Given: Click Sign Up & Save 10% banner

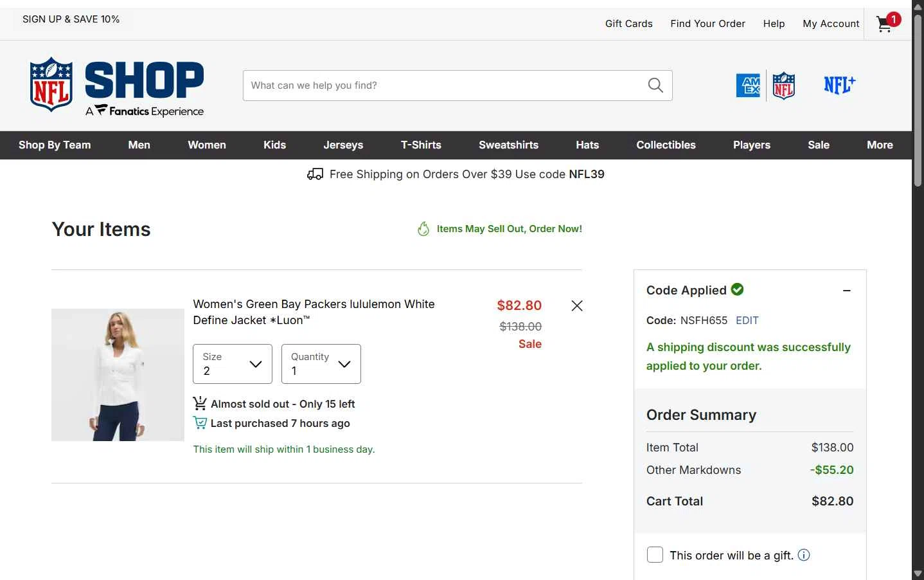Looking at the screenshot, I should (71, 19).
